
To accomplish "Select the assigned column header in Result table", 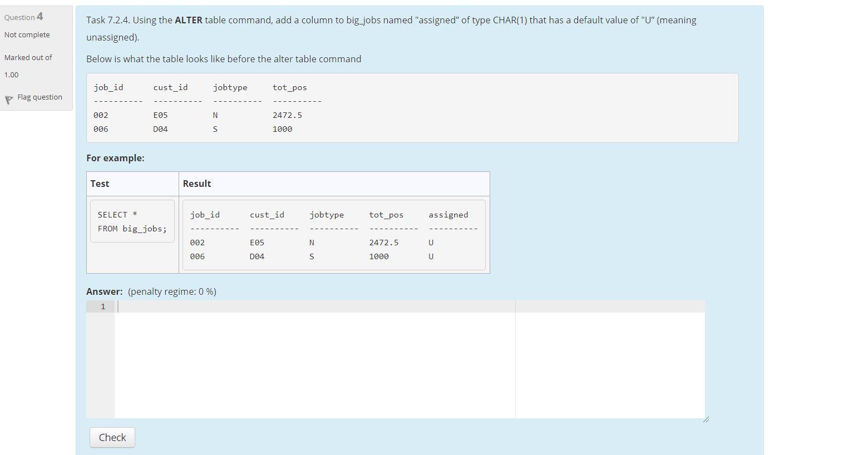I will [448, 215].
